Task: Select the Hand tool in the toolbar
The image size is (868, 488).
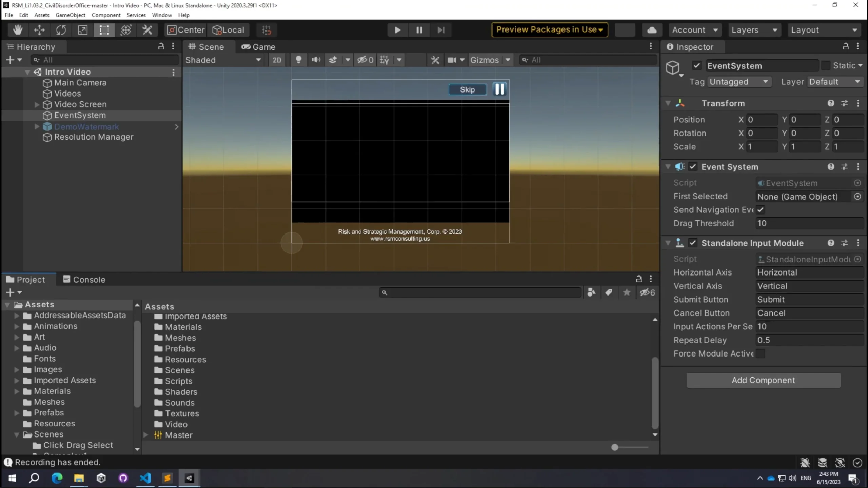Action: (x=18, y=30)
